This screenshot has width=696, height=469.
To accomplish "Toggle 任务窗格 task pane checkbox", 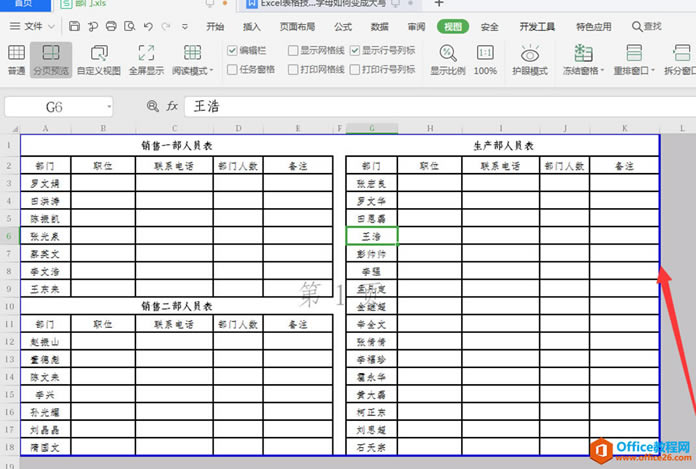I will coord(232,69).
